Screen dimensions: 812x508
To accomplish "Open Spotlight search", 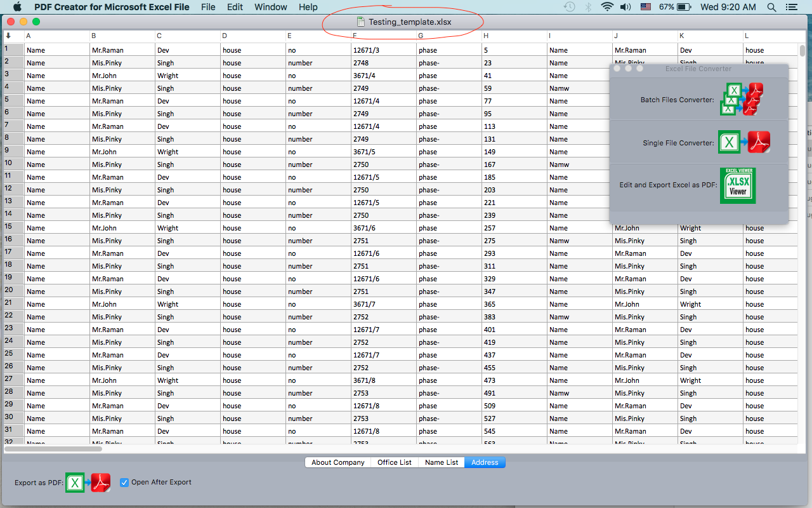I will [772, 7].
